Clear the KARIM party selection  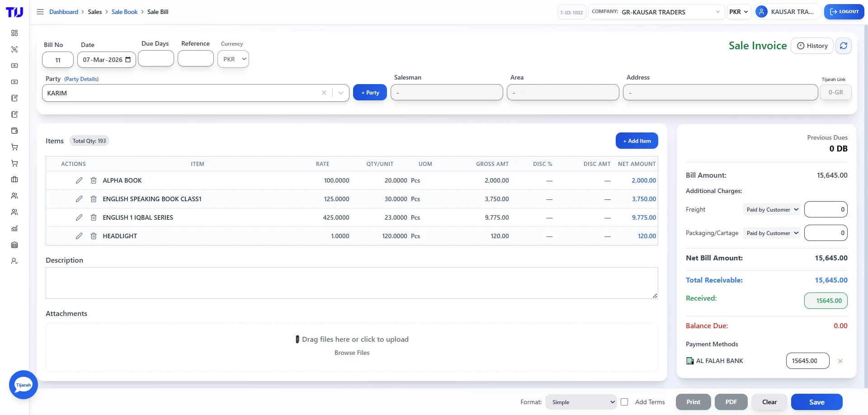point(324,93)
